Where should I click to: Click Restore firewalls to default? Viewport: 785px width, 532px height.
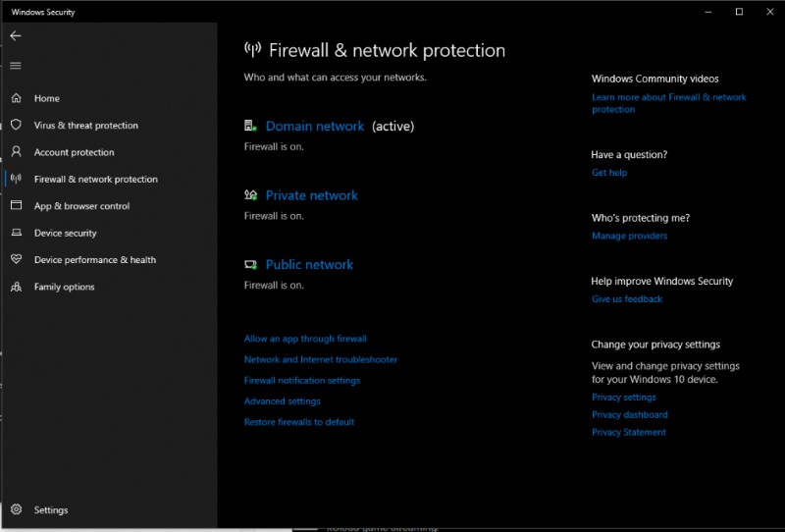[299, 422]
